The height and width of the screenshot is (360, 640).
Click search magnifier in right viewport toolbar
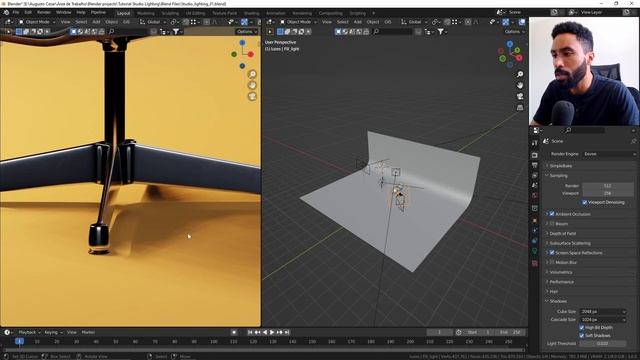(x=376, y=31)
